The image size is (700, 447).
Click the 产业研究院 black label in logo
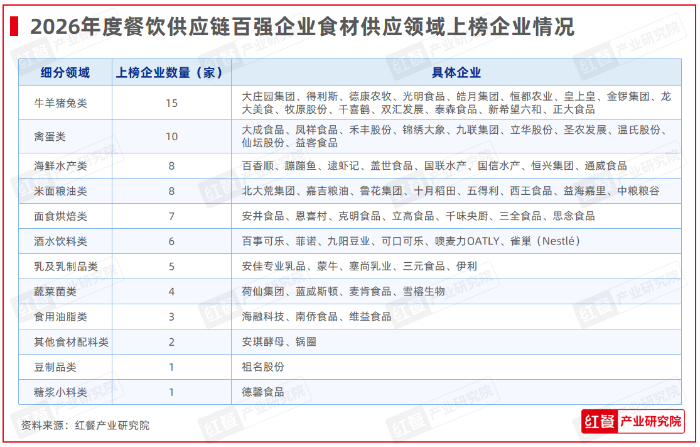coord(653,423)
